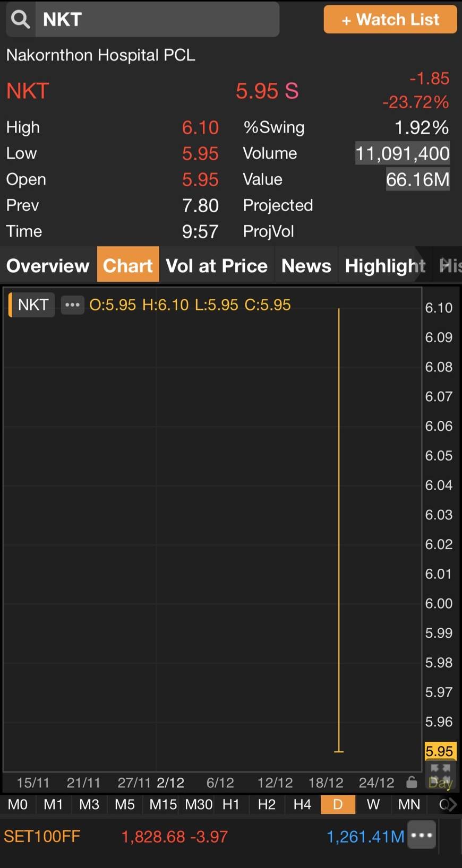Tap the -23.72% change figure

coord(416,101)
